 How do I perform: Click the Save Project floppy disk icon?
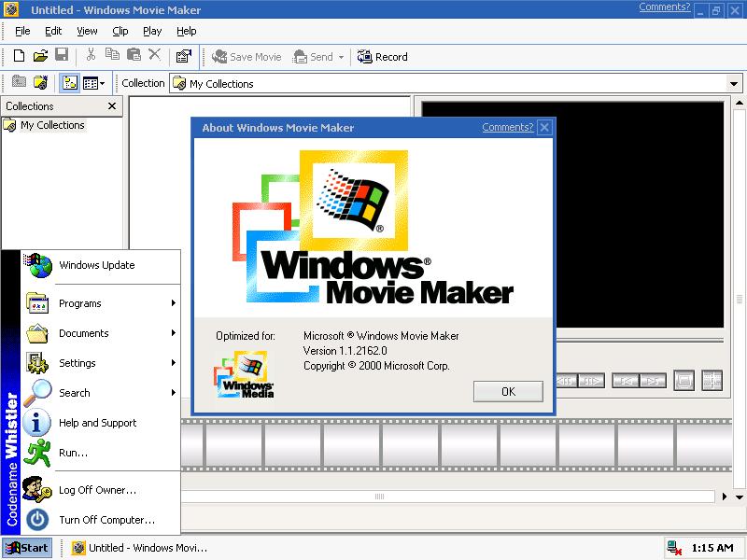pyautogui.click(x=62, y=57)
